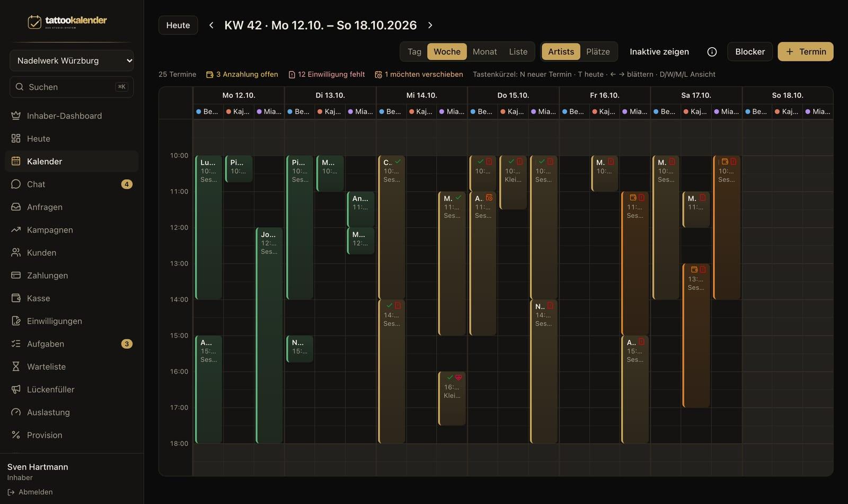Open the Nadelwerk Würzburg studio dropdown

(x=72, y=60)
